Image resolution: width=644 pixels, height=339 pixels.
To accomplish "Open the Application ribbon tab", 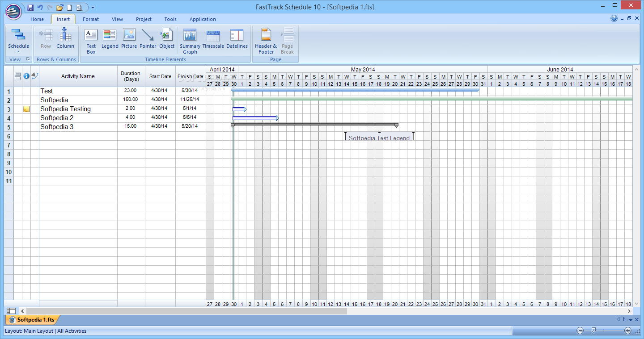I will pyautogui.click(x=203, y=19).
